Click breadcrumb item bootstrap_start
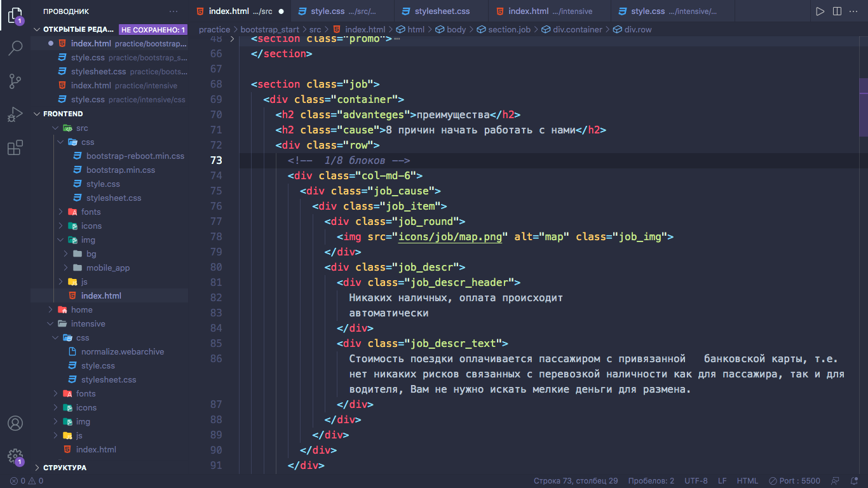The width and height of the screenshot is (868, 488). coord(269,29)
